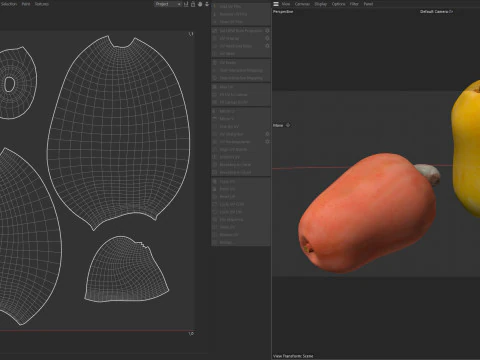Choose UV Weld and Relax command
480x360 pixels.
coord(236,46)
